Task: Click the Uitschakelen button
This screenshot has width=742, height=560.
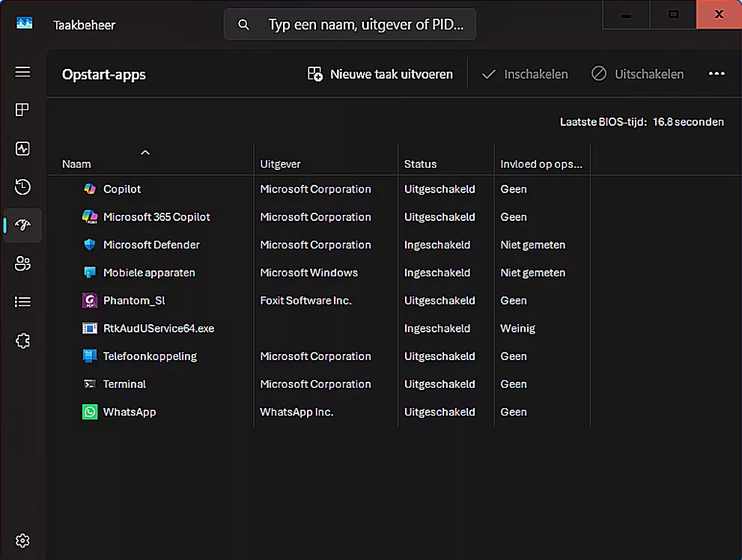Action: pos(637,74)
